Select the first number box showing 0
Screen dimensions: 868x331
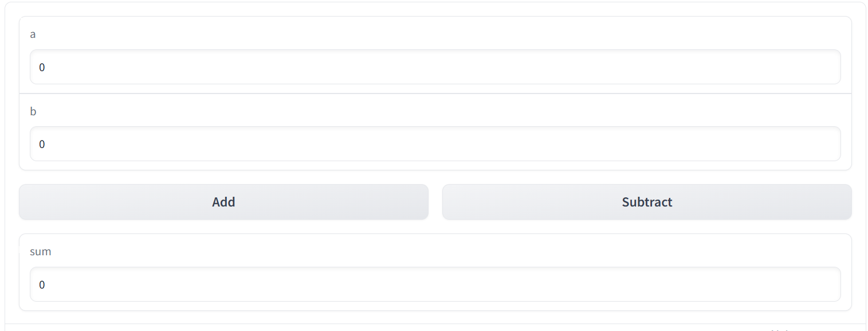(435, 67)
